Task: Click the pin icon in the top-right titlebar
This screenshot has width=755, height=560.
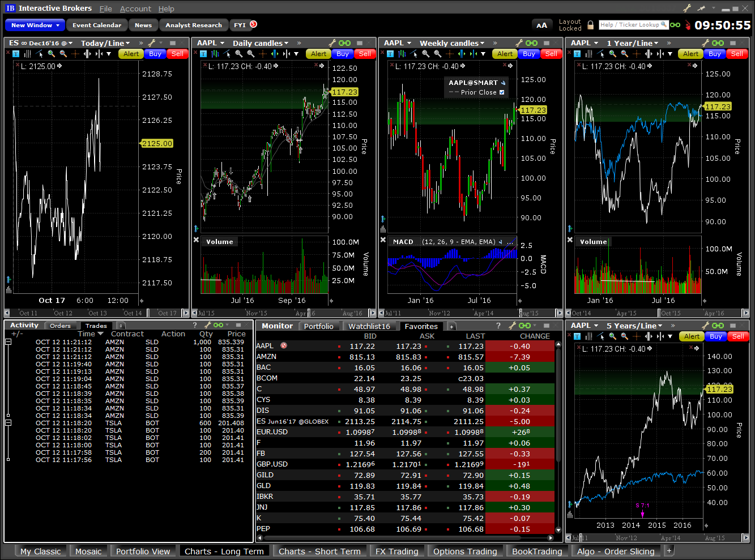Action: click(x=702, y=8)
